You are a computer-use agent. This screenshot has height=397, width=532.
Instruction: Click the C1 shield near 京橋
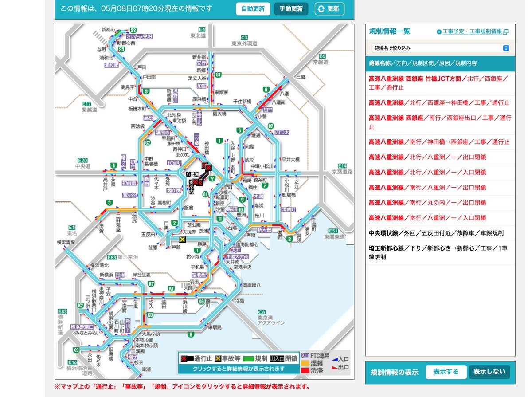pyautogui.click(x=205, y=194)
